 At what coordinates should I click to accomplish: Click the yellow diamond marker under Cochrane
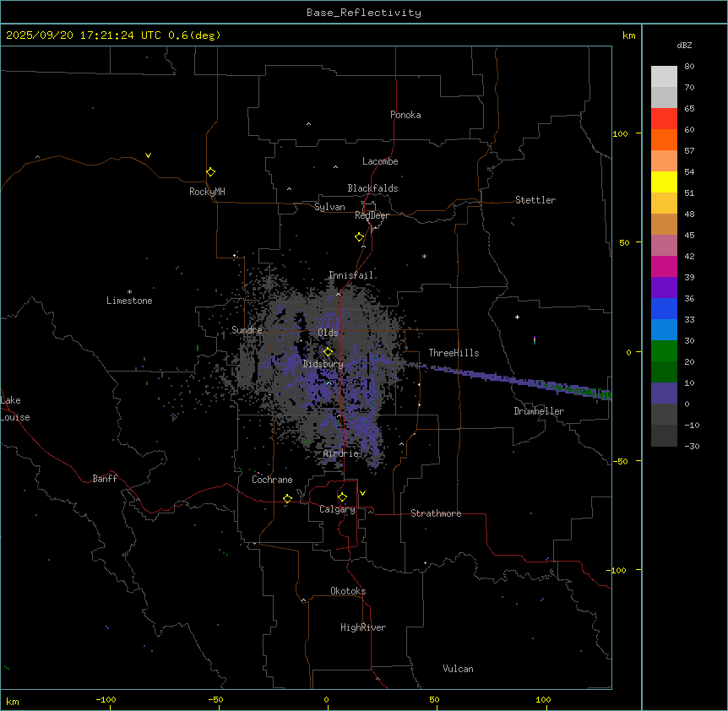pyautogui.click(x=287, y=499)
